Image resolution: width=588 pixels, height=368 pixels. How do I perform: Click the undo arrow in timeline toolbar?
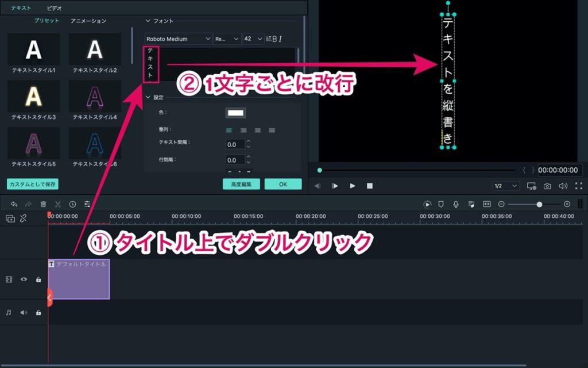click(x=14, y=204)
